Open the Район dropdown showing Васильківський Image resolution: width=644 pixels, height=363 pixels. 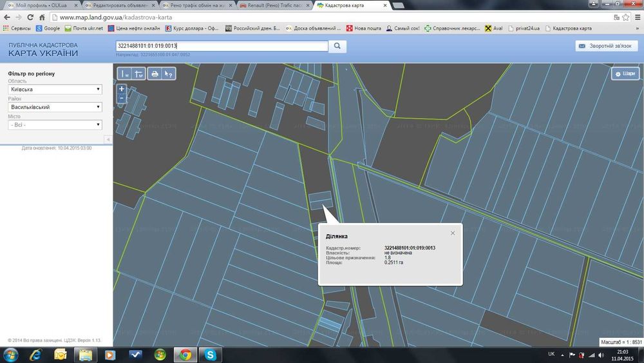coord(55,107)
